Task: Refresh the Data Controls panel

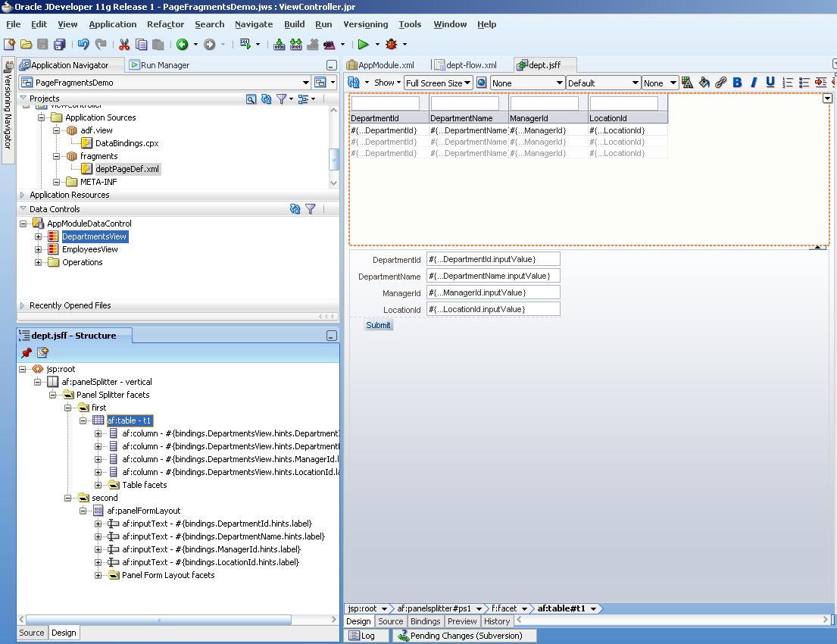Action: click(x=295, y=208)
